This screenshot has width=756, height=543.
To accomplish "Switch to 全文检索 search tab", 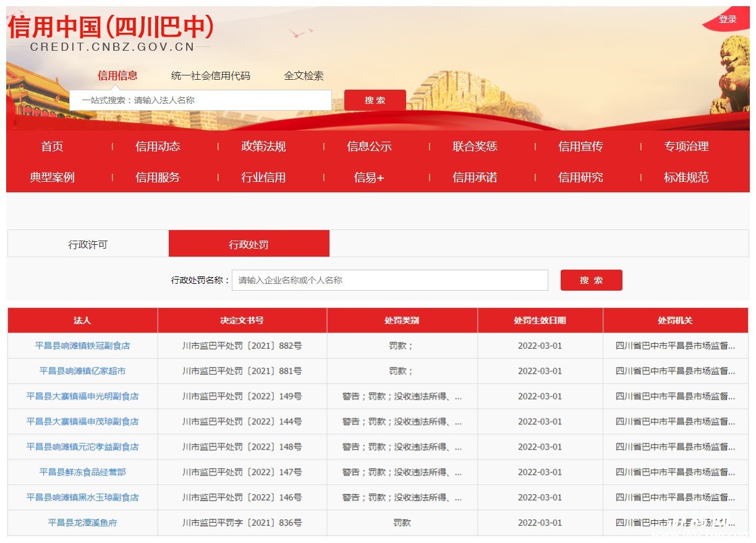I will (x=304, y=76).
